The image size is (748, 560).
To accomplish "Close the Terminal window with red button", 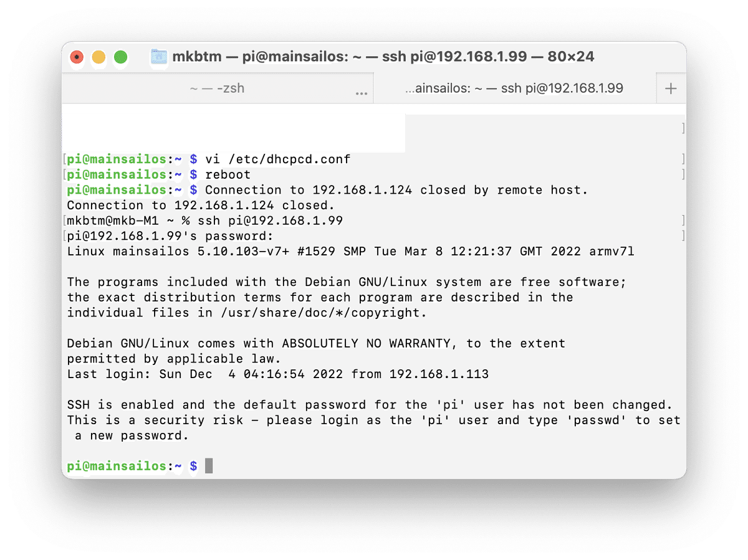I will tap(77, 57).
